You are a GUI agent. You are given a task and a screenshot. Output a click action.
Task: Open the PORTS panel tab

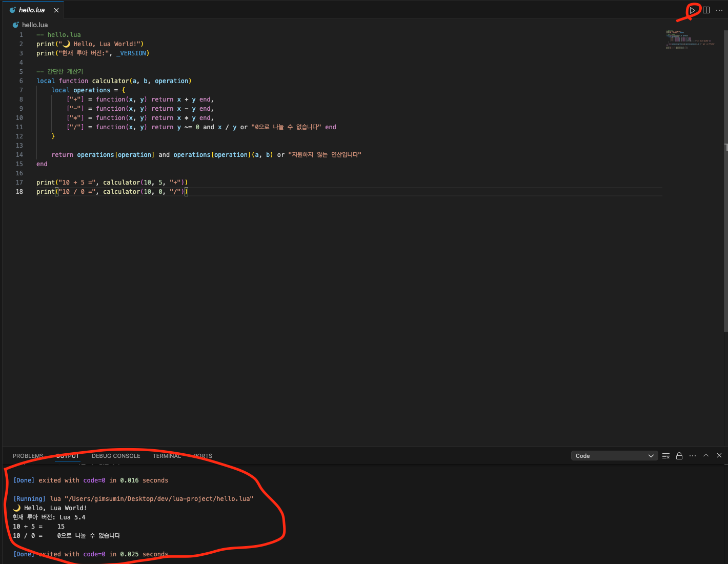(x=203, y=456)
